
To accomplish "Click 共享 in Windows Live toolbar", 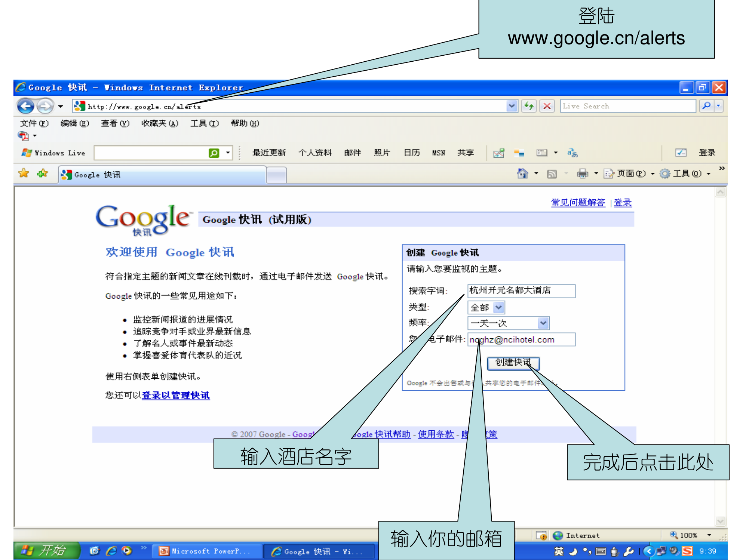I will coord(466,153).
